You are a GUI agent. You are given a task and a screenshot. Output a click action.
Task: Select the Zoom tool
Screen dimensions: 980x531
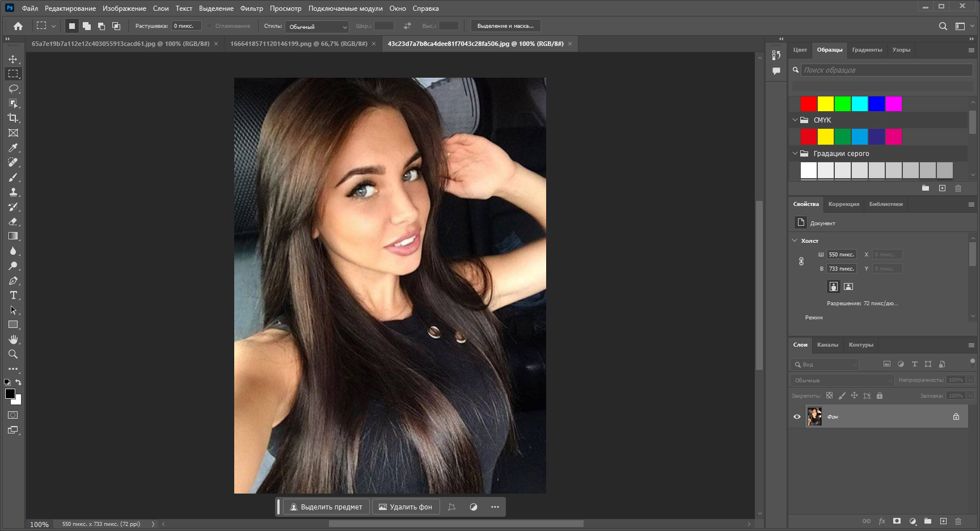click(x=13, y=354)
